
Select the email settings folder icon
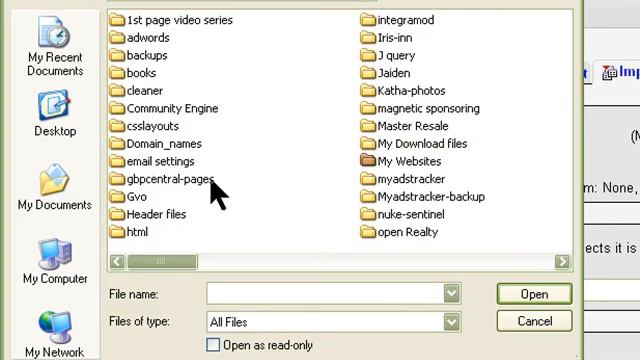117,161
